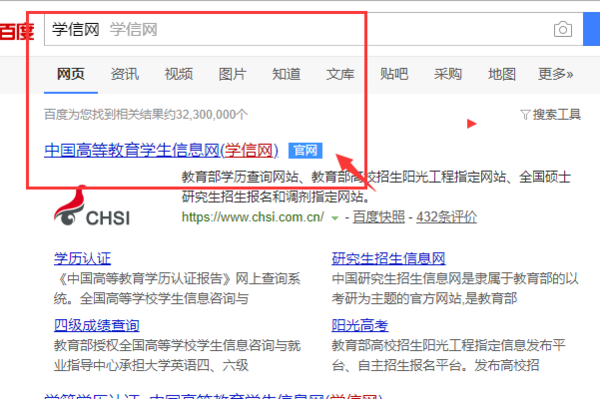The width and height of the screenshot is (600, 399).
Task: Click text 中国研究生招生信息网是隶属于教育部的以
Action: (x=455, y=278)
